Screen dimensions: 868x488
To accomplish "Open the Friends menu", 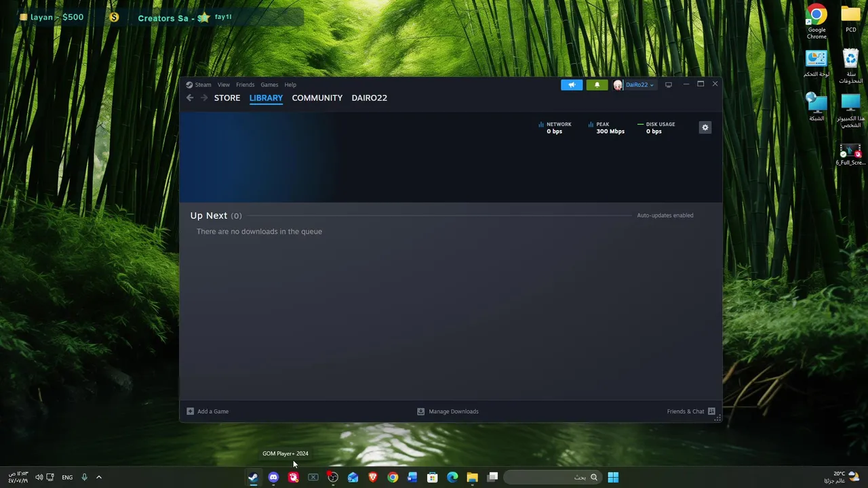I will pyautogui.click(x=245, y=85).
